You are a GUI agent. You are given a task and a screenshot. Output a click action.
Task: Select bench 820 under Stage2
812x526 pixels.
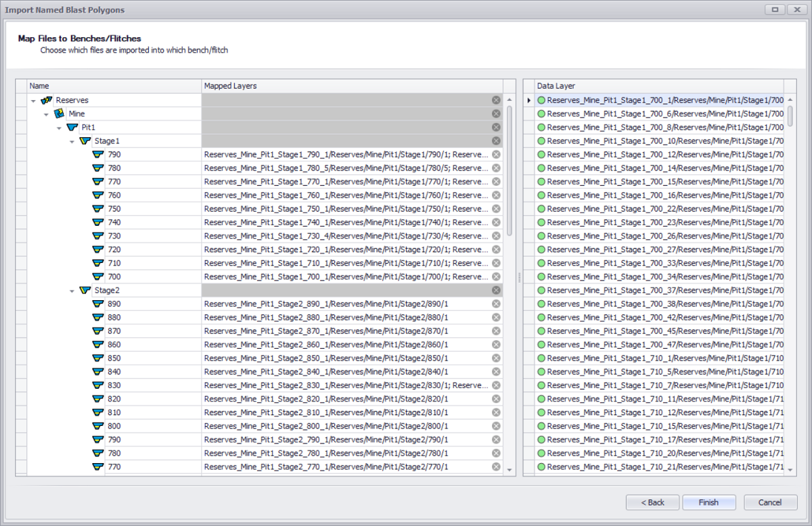point(114,399)
